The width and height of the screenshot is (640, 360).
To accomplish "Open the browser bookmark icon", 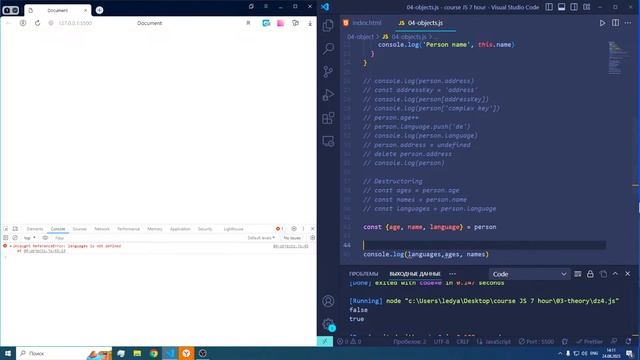I will click(248, 23).
